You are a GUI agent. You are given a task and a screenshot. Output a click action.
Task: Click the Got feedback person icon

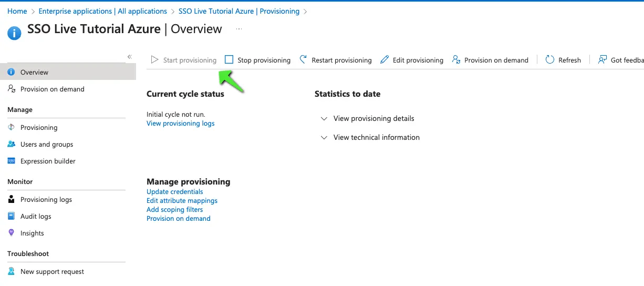[603, 60]
